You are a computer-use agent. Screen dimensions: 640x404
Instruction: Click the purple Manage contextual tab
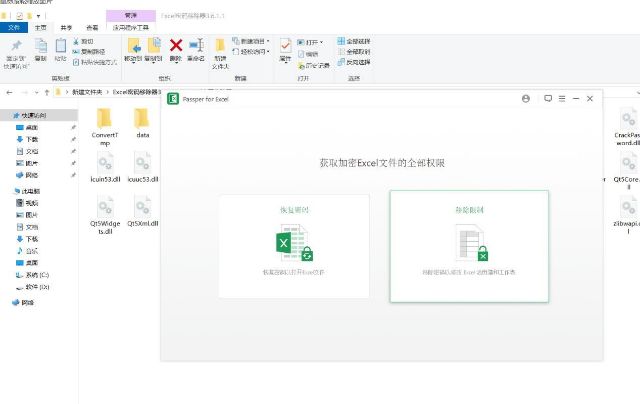pyautogui.click(x=131, y=16)
